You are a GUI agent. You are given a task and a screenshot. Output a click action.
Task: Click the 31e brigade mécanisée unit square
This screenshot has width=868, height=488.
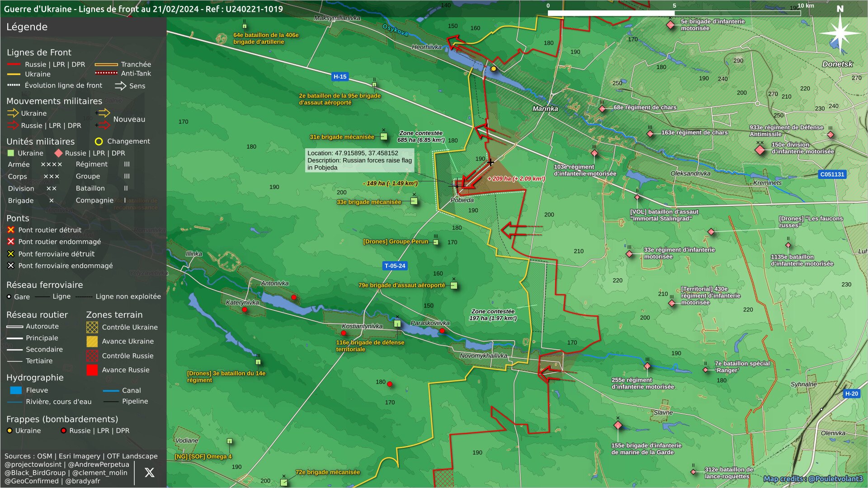(384, 136)
